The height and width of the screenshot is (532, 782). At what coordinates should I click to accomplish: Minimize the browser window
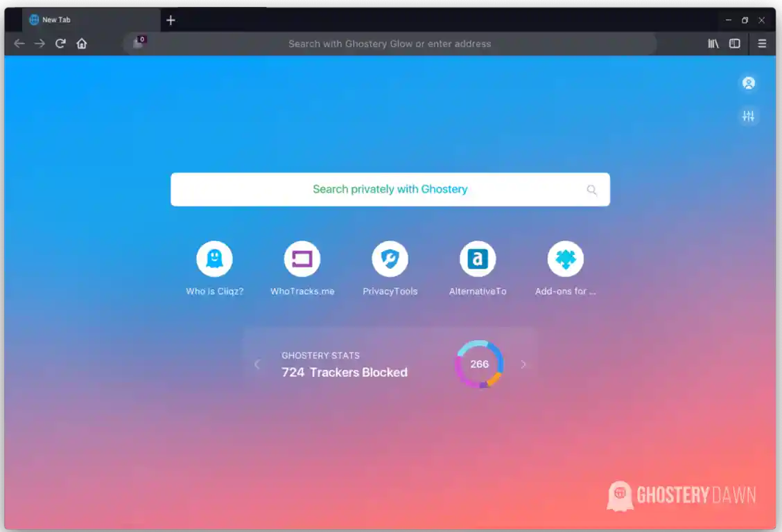pyautogui.click(x=728, y=20)
